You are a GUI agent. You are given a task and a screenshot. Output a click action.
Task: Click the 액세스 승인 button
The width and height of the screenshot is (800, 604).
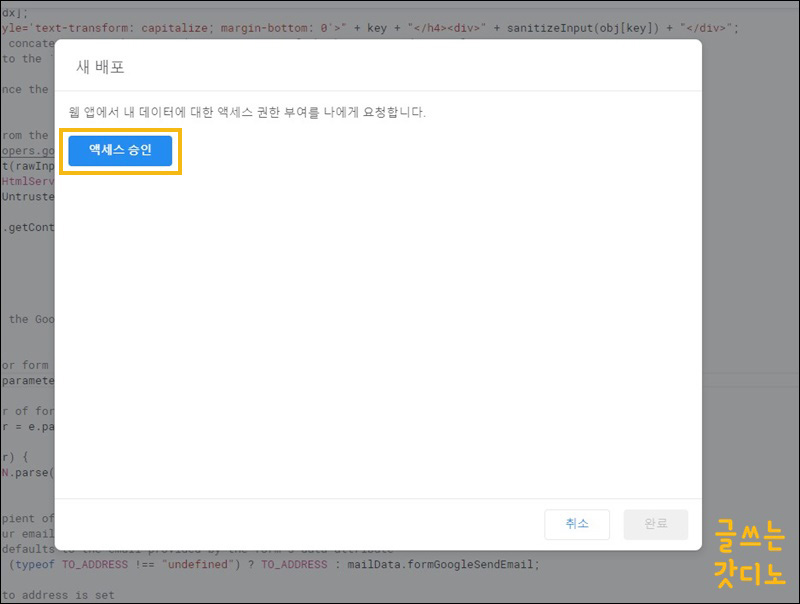(120, 150)
